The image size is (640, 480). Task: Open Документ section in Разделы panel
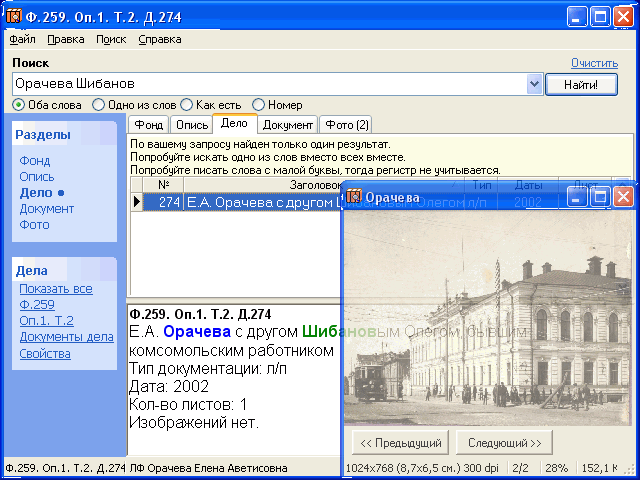(x=47, y=209)
